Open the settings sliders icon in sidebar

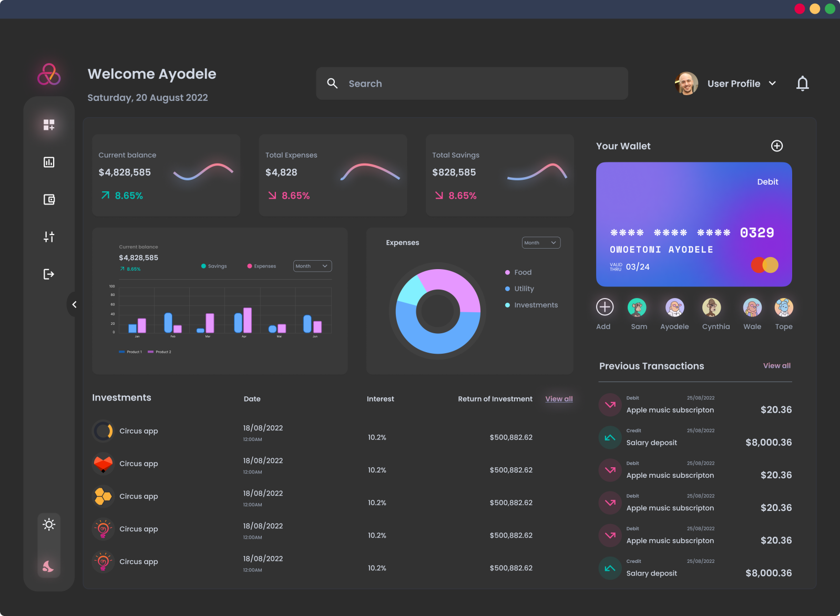[x=49, y=237]
